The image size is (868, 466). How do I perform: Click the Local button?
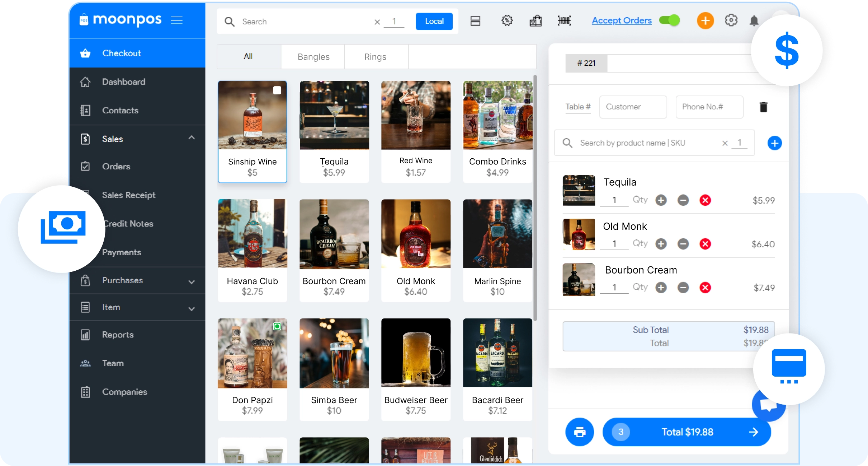coord(434,21)
